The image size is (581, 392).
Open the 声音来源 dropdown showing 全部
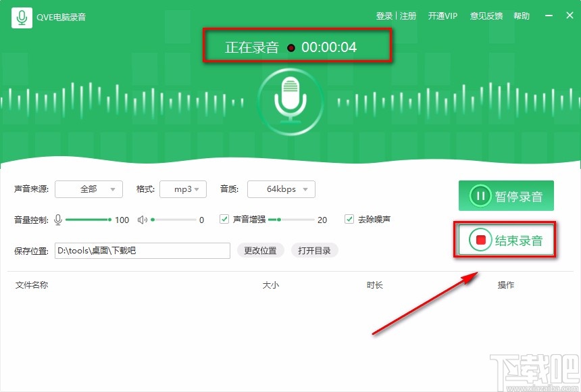[x=89, y=189]
